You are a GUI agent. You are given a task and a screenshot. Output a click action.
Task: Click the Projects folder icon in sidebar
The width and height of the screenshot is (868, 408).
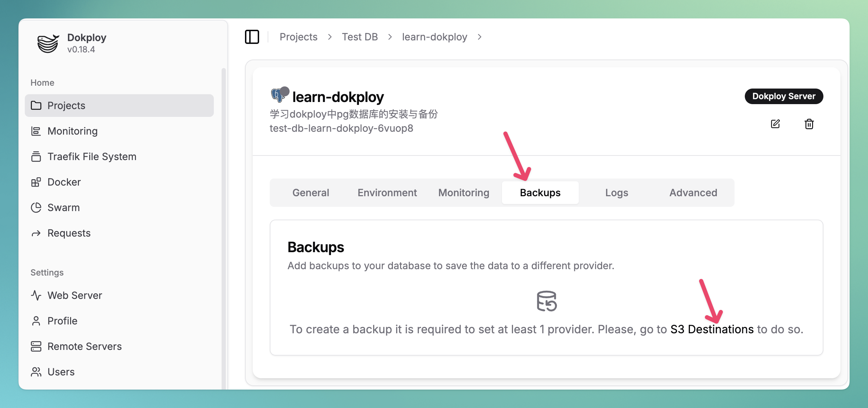36,106
